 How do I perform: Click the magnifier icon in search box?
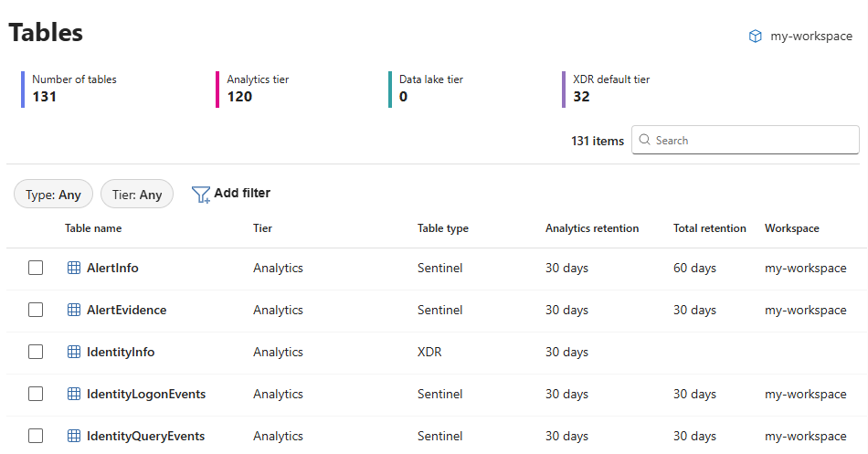[645, 141]
